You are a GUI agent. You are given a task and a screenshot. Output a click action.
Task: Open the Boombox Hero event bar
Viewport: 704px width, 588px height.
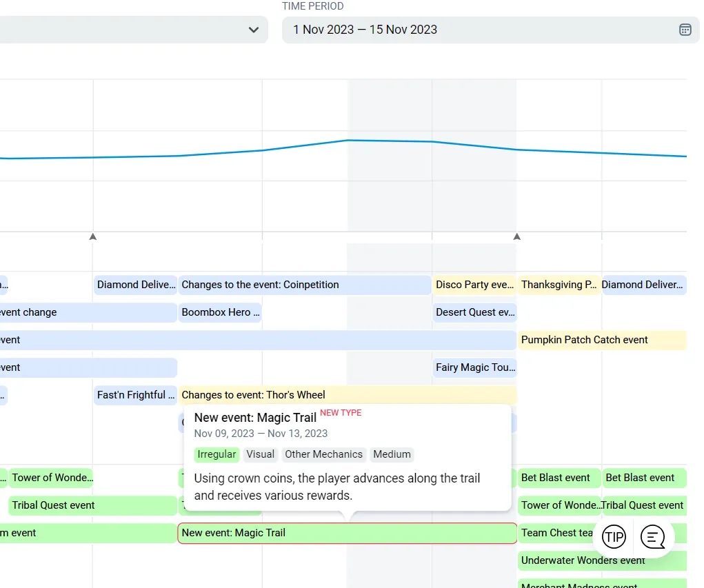[x=220, y=312]
